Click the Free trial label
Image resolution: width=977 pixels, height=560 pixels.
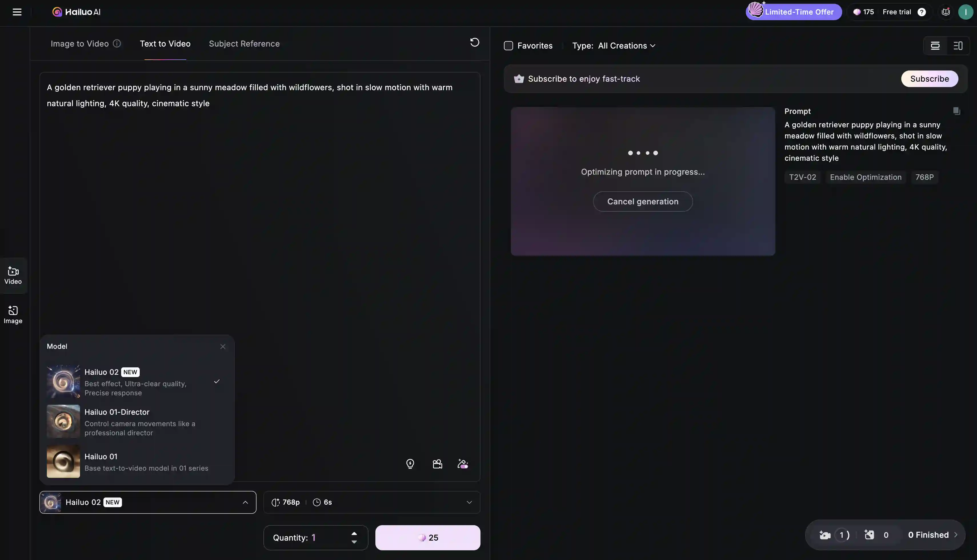(896, 12)
